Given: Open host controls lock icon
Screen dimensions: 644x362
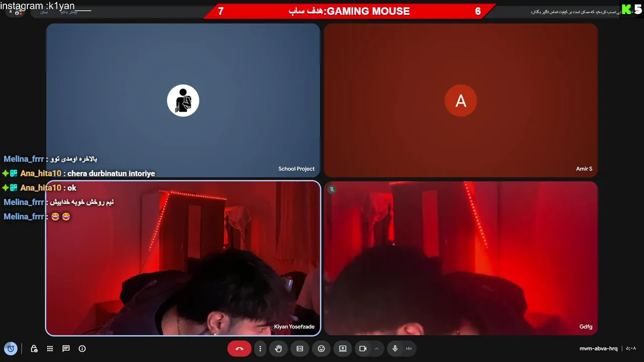Looking at the screenshot, I should [x=34, y=348].
